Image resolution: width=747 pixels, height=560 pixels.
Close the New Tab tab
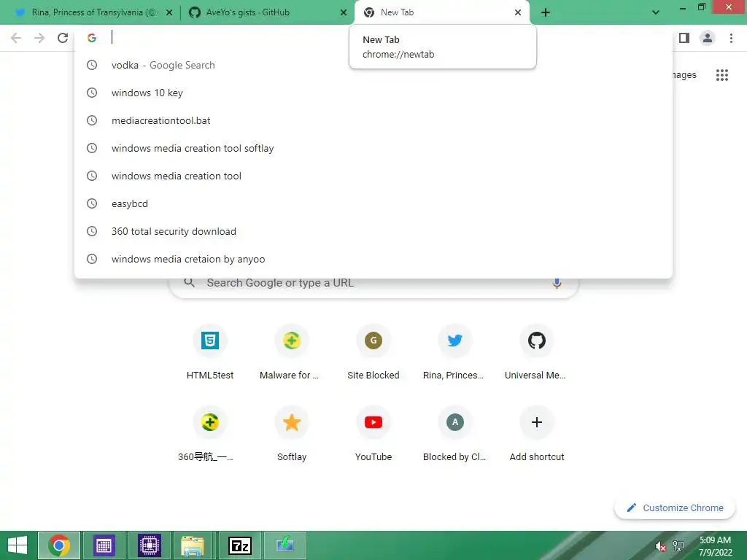(518, 12)
